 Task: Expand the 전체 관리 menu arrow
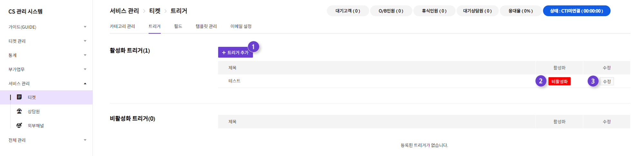[85, 140]
